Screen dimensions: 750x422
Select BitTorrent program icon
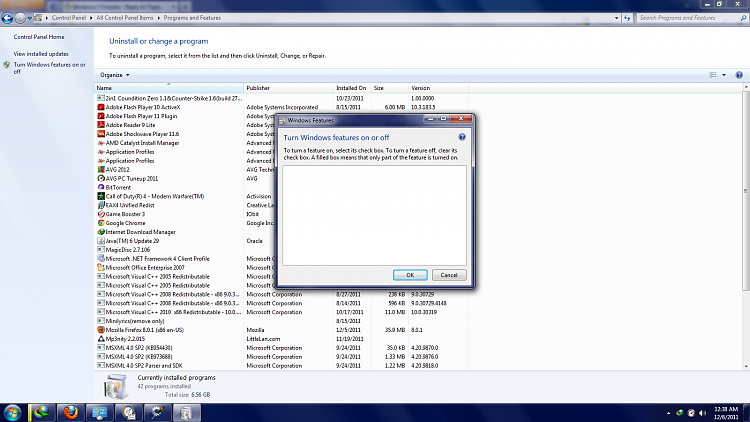tap(101, 188)
